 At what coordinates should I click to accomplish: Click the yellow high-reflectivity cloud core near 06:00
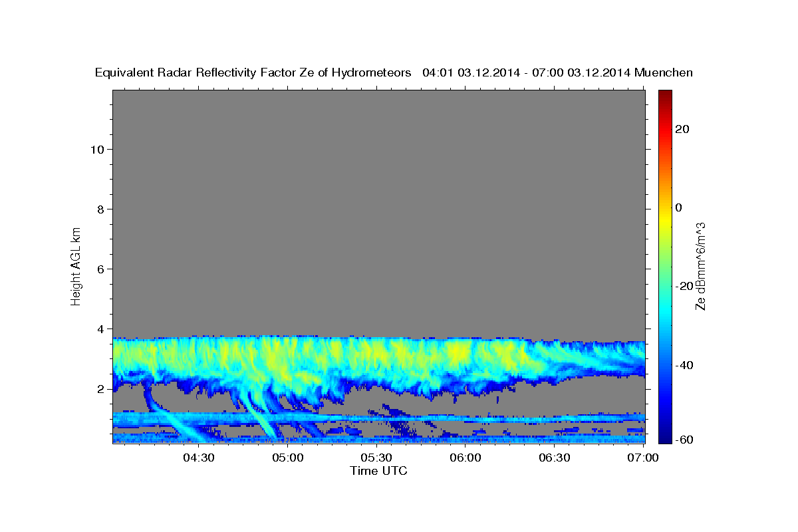click(459, 352)
